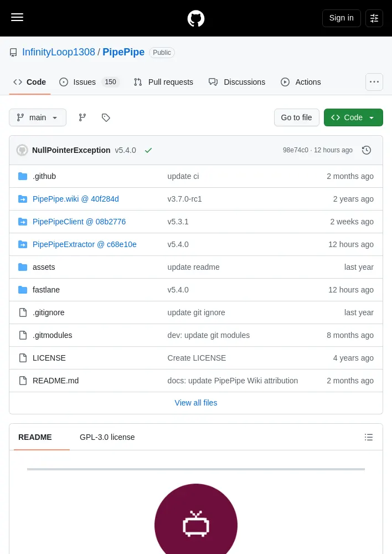The image size is (392, 554).
Task: Open appearance settings sliders icon
Action: click(374, 18)
